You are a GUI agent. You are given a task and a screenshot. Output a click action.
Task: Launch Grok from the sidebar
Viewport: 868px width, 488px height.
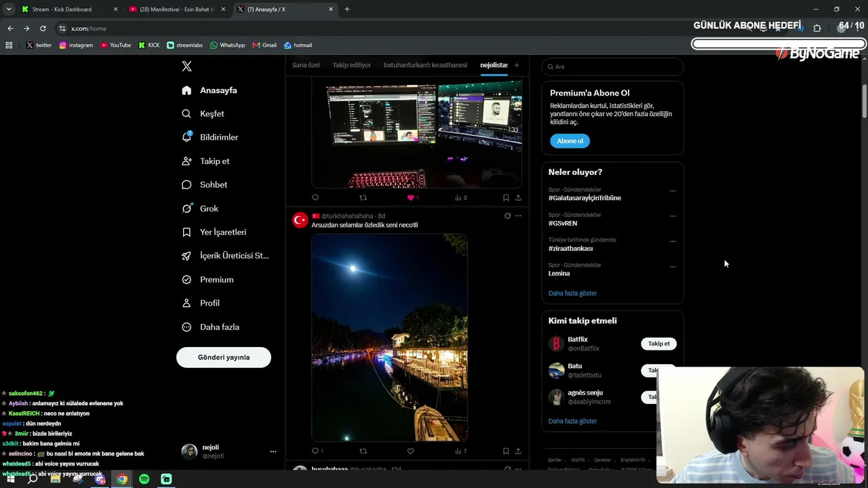pyautogui.click(x=199, y=209)
